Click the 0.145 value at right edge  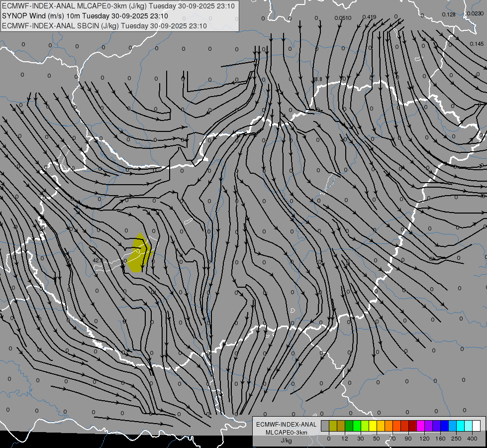coord(477,44)
